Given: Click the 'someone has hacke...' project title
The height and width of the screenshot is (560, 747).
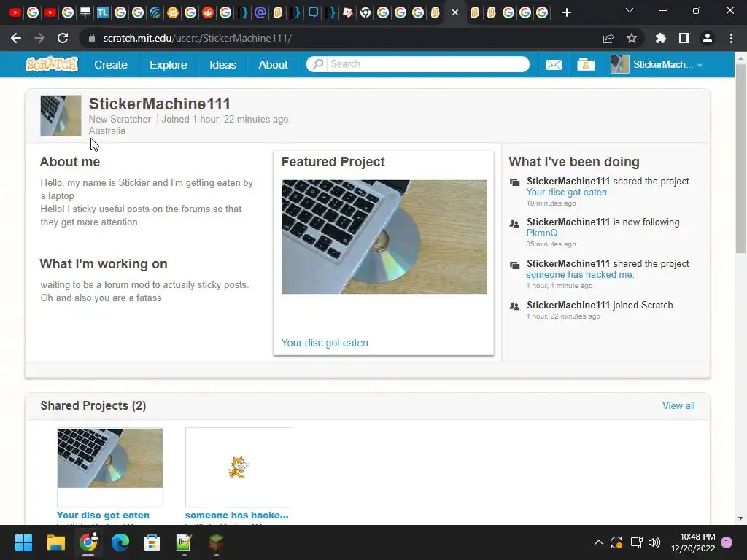Looking at the screenshot, I should click(237, 516).
